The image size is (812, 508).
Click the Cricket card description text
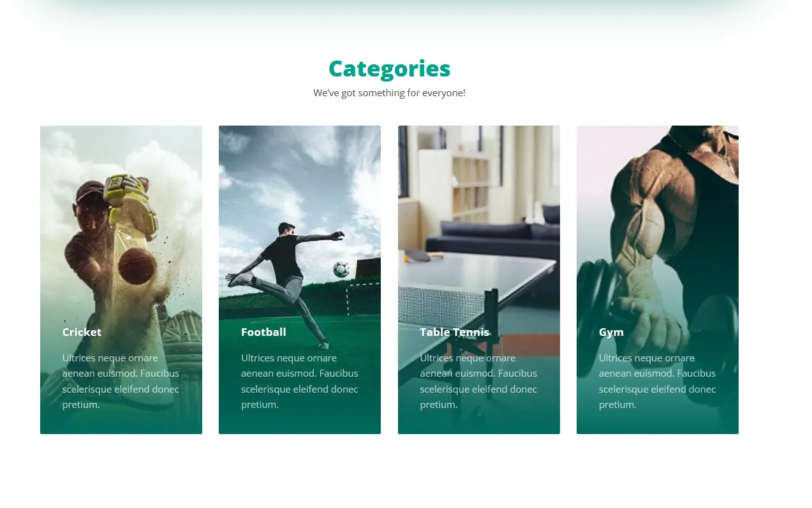pos(121,381)
